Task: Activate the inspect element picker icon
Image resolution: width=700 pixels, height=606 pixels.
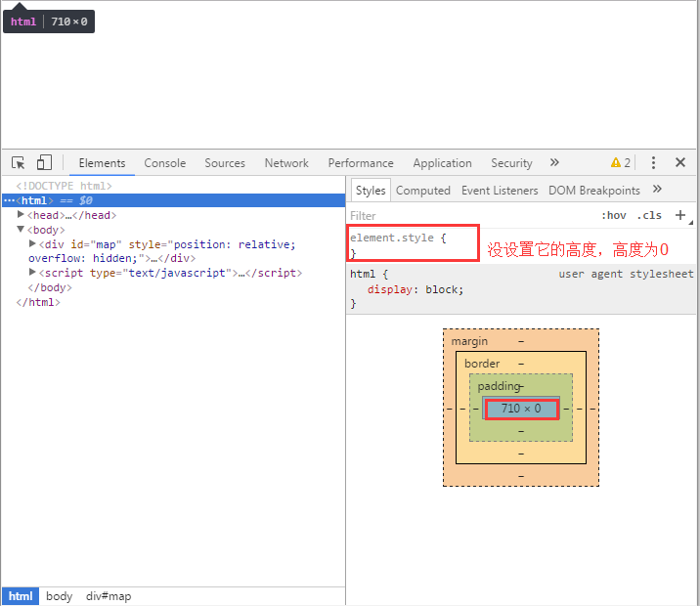Action: coord(18,162)
